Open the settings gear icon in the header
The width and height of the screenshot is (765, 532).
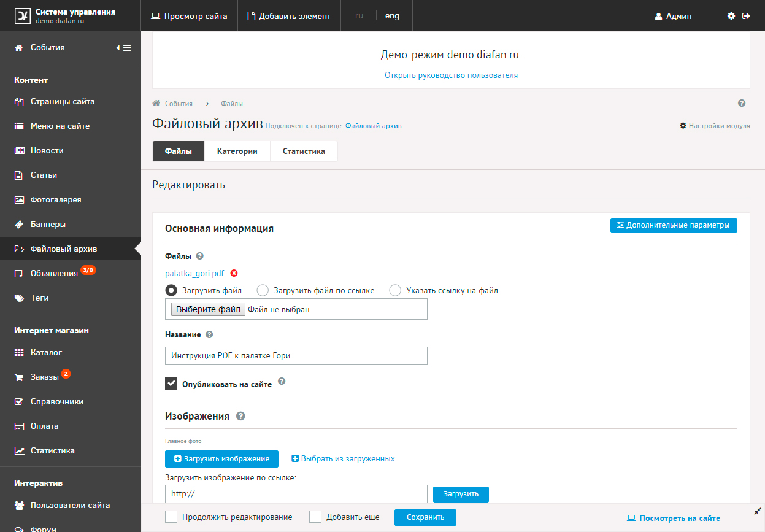(x=731, y=16)
